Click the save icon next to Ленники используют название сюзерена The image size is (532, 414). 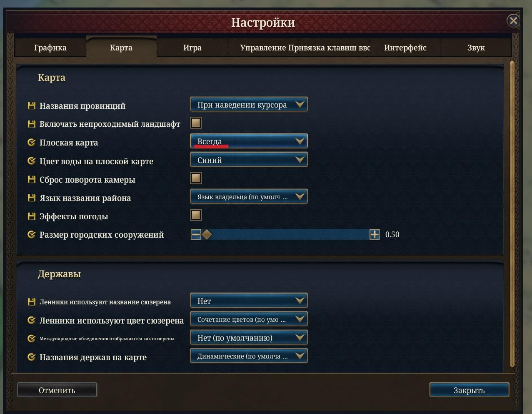tap(31, 301)
